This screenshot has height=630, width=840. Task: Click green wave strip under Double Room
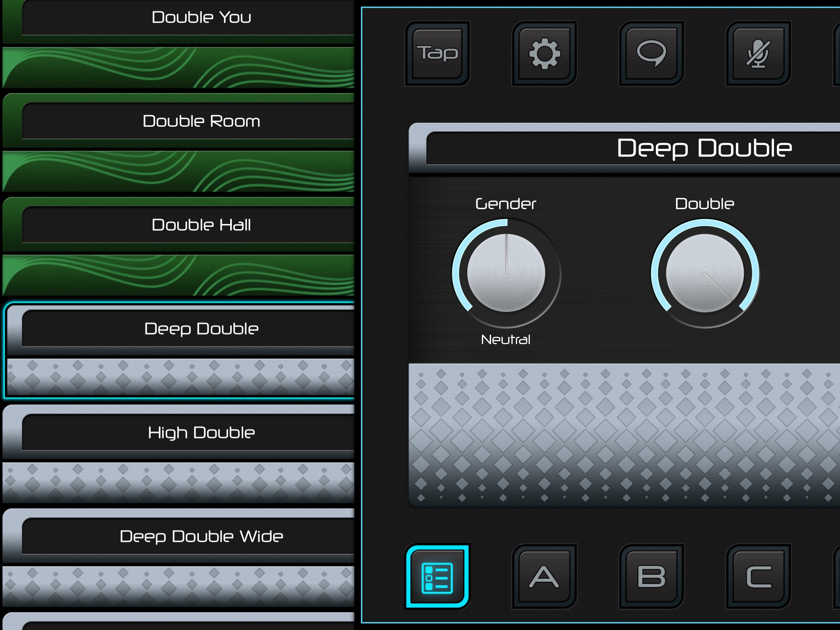click(x=178, y=171)
